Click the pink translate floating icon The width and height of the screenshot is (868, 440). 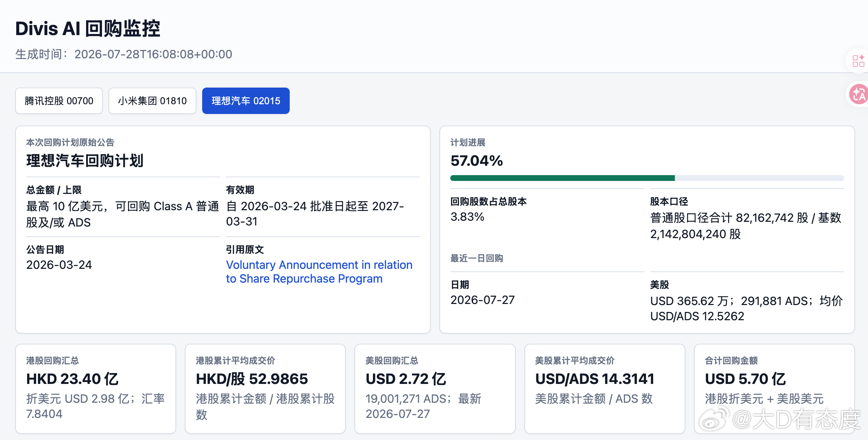(x=859, y=94)
